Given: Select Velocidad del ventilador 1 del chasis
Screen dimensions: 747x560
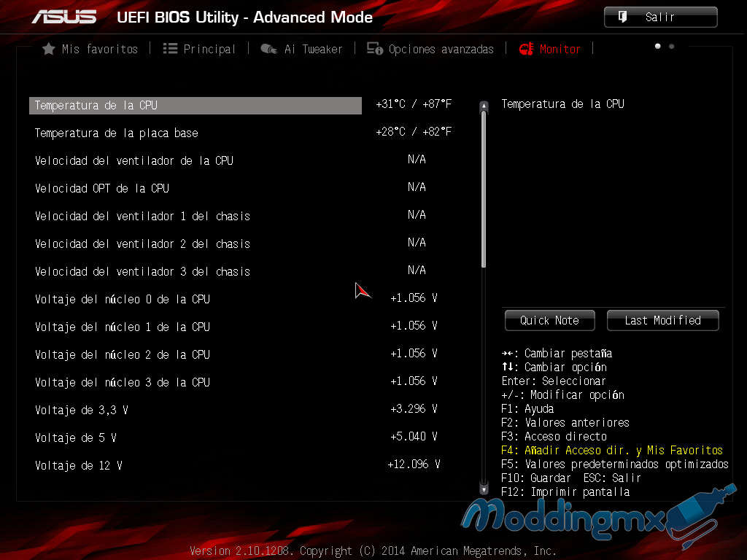Looking at the screenshot, I should tap(142, 216).
